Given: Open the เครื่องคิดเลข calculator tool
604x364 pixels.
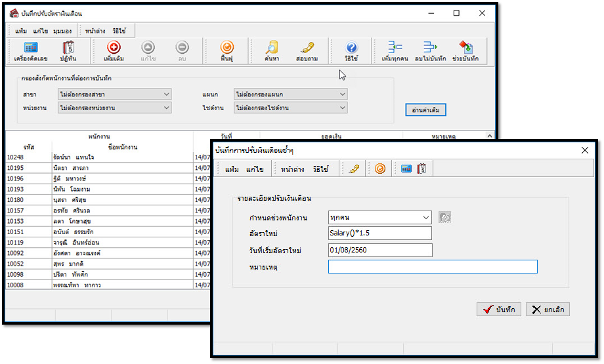Looking at the screenshot, I should 30,51.
